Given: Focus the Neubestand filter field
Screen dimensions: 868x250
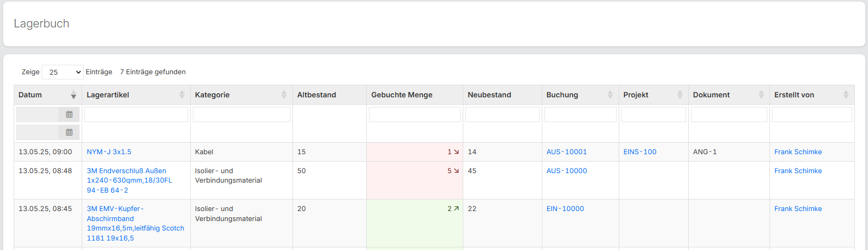Looking at the screenshot, I should (x=502, y=114).
